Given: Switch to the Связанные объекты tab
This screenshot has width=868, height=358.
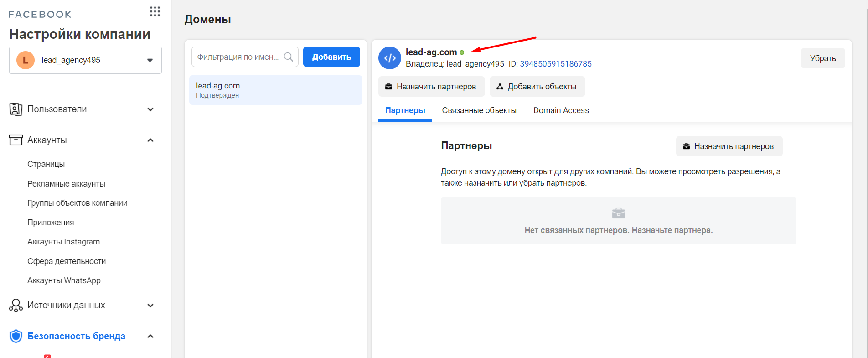Looking at the screenshot, I should pyautogui.click(x=479, y=110).
